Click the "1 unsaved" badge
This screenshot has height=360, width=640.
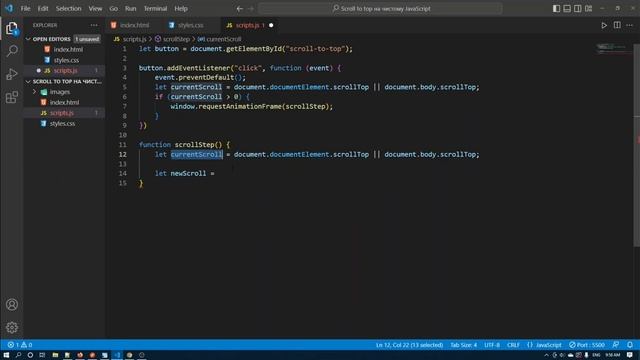(x=87, y=39)
